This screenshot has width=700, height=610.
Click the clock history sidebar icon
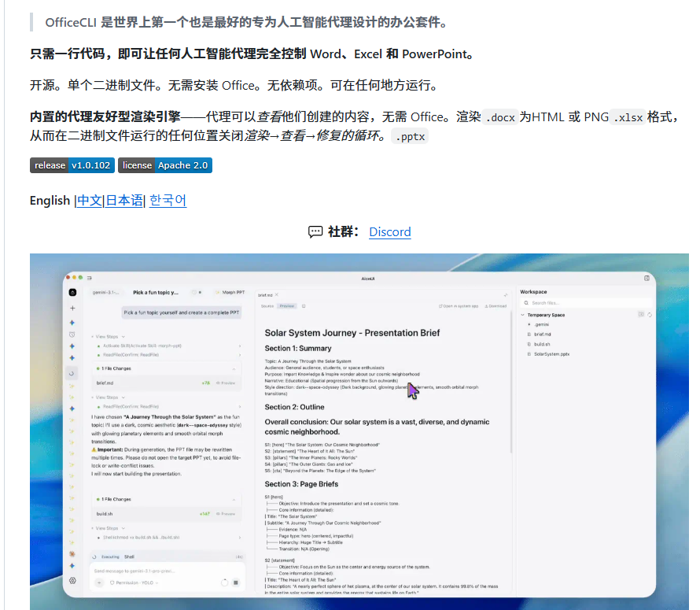pos(72,335)
